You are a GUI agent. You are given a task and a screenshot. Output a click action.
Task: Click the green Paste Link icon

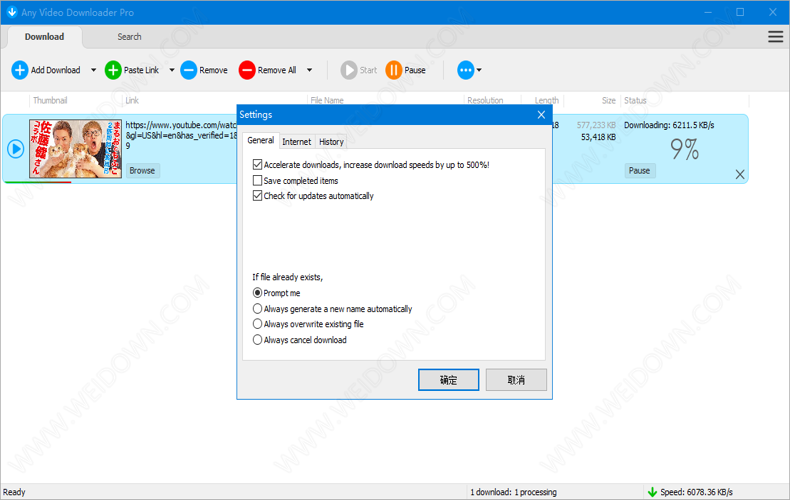[x=113, y=70]
